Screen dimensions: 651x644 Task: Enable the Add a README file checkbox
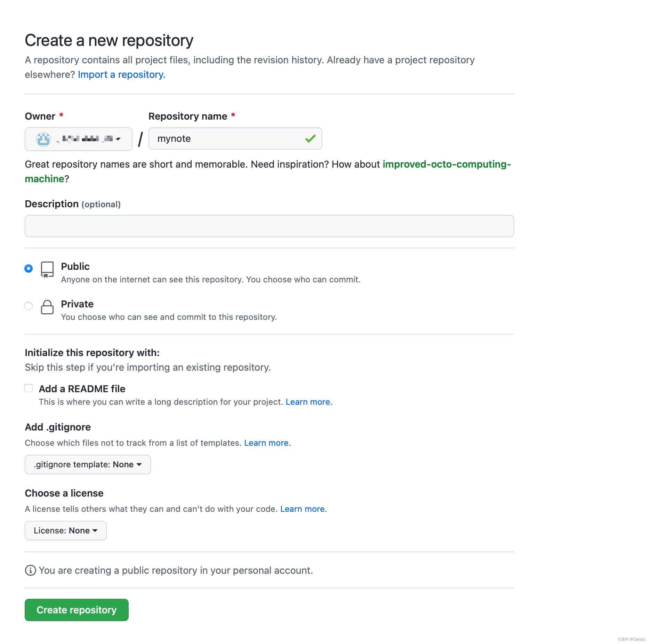point(28,388)
